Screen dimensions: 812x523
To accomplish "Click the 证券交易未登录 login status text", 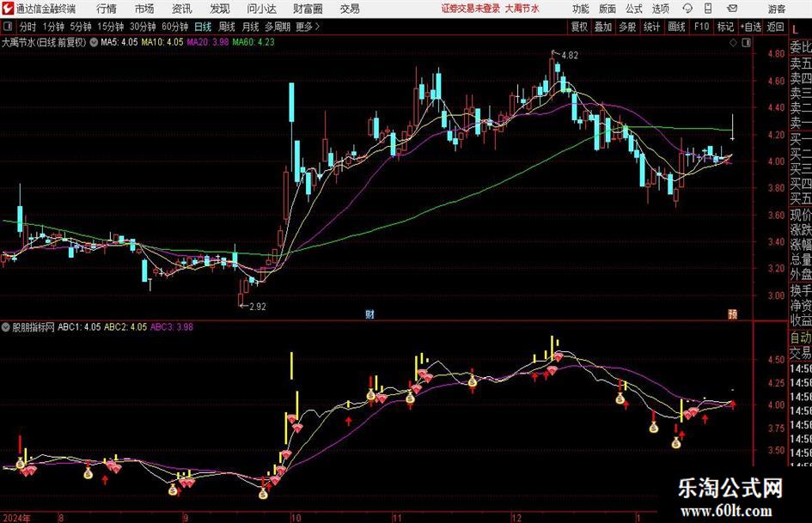I will pyautogui.click(x=471, y=9).
